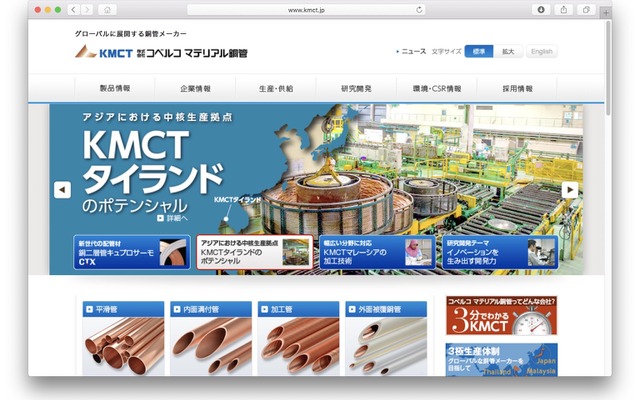Open the Share icon in toolbar
Viewport: 640px width, 400px height.
[x=564, y=10]
